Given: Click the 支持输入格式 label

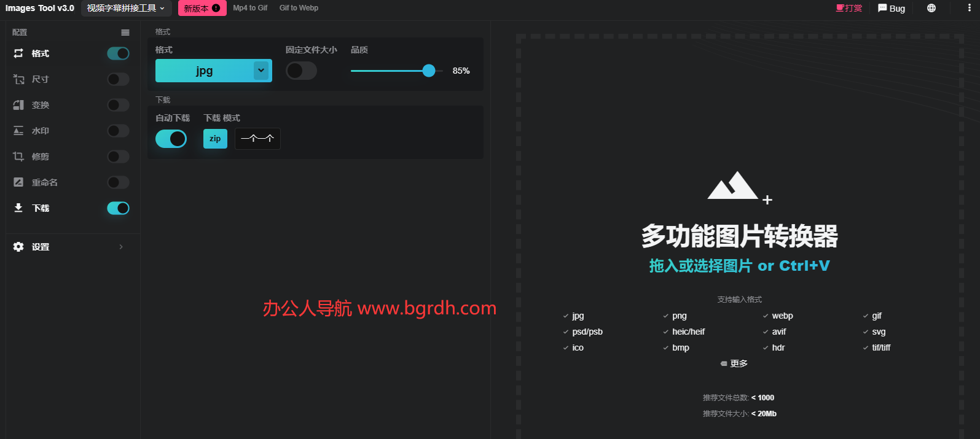Looking at the screenshot, I should (740, 300).
